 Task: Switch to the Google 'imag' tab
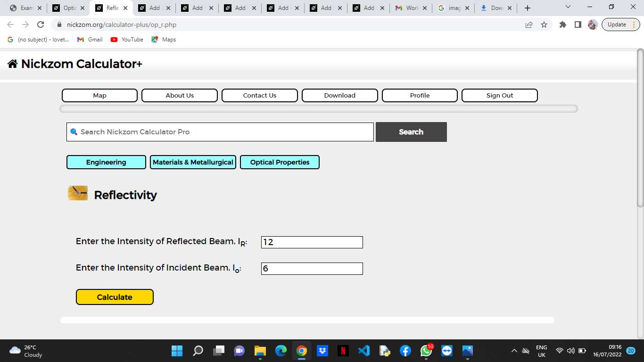coord(454,8)
